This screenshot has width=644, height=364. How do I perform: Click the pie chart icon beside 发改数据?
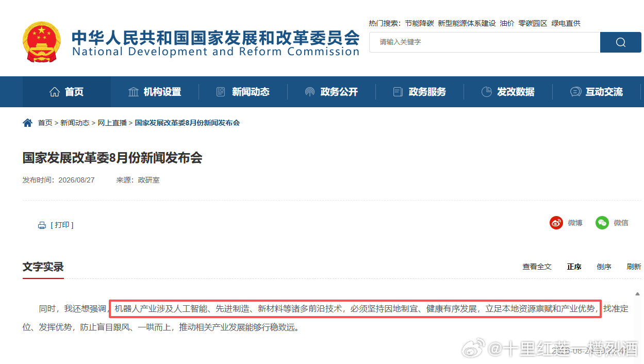coord(486,92)
